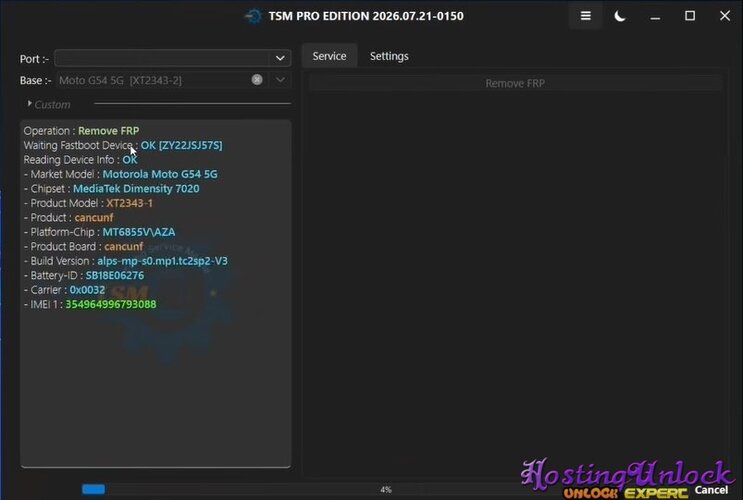The image size is (743, 500).
Task: Click MediaTek Dimensity 7020 chipset text
Action: (136, 189)
